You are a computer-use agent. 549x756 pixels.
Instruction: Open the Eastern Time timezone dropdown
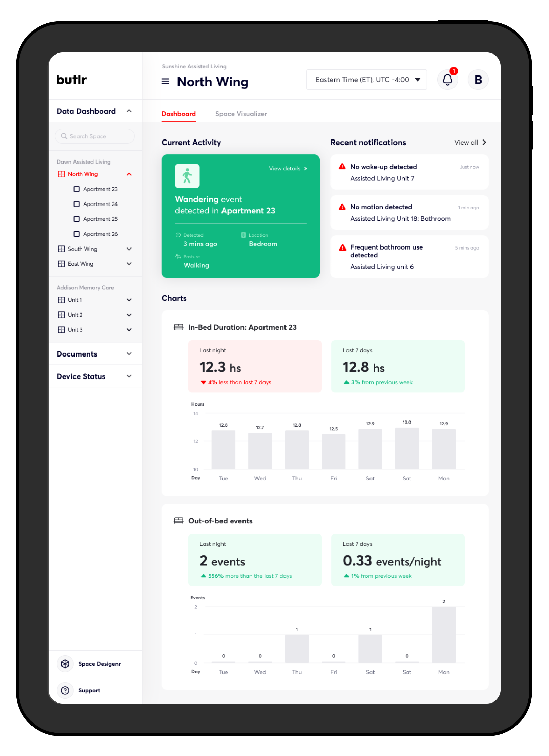pyautogui.click(x=366, y=80)
